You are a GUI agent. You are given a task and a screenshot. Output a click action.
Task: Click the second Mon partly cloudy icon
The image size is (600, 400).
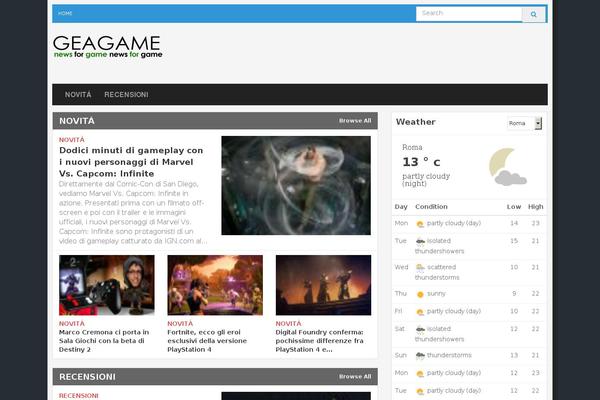pos(420,374)
